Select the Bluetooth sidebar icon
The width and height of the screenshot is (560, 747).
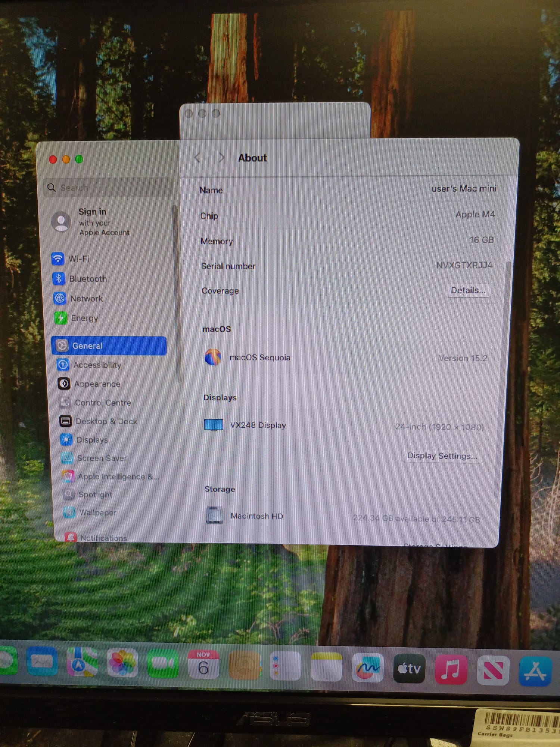coord(59,278)
